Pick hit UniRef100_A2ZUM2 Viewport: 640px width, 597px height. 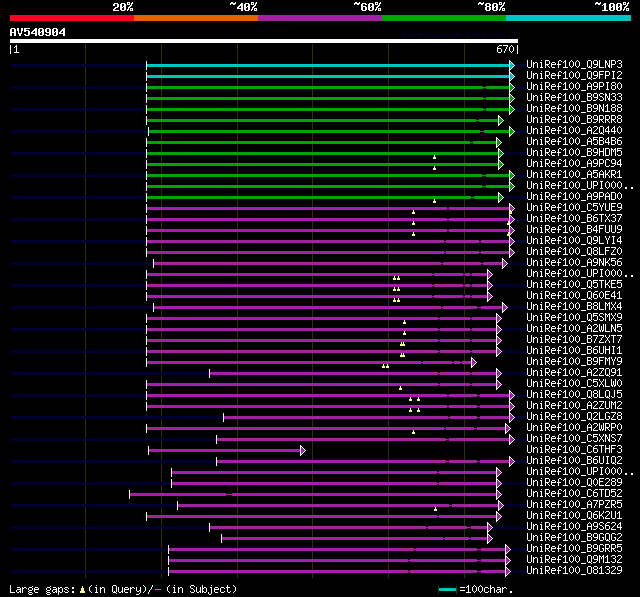(x=574, y=406)
